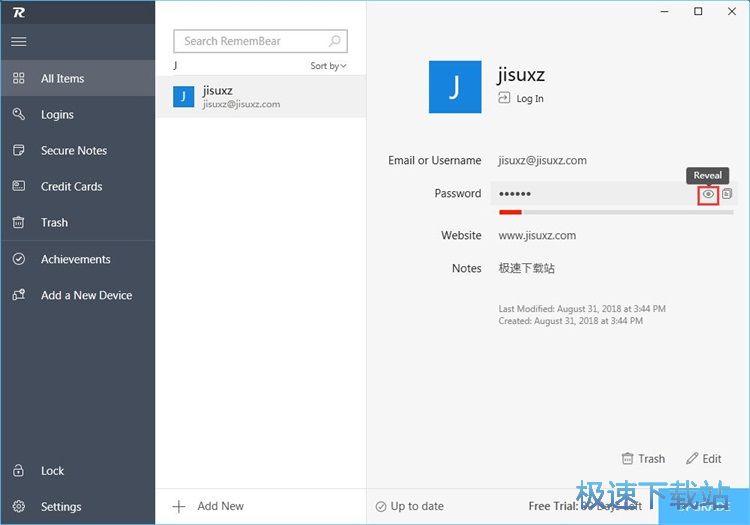The width and height of the screenshot is (750, 525).
Task: Click the RememBear logo icon in title bar
Action: click(x=19, y=12)
